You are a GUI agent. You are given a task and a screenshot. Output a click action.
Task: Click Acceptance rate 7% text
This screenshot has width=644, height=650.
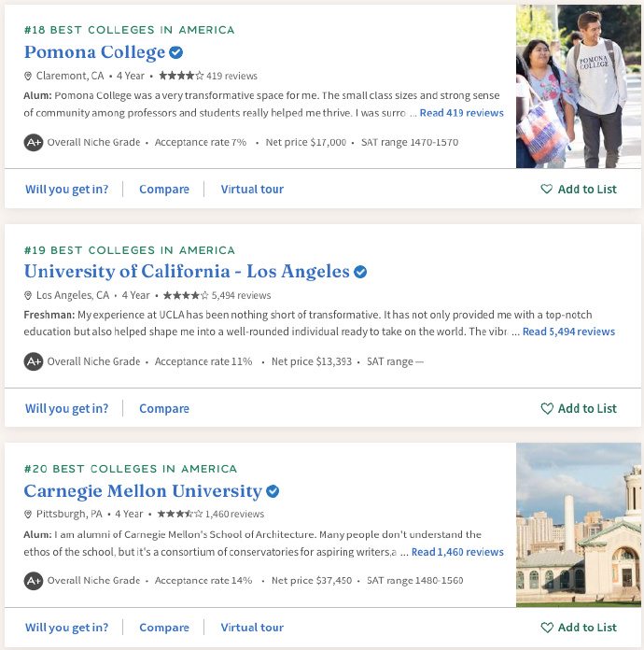pos(201,143)
